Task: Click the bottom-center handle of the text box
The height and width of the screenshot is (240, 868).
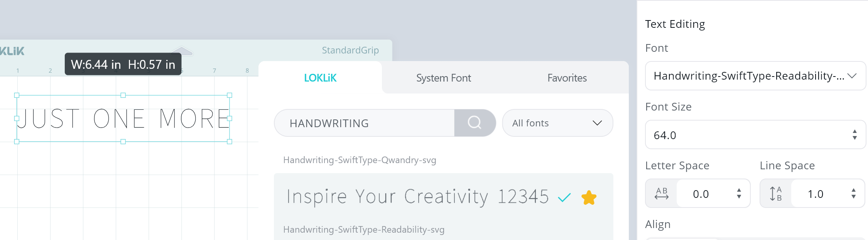Action: point(123,142)
